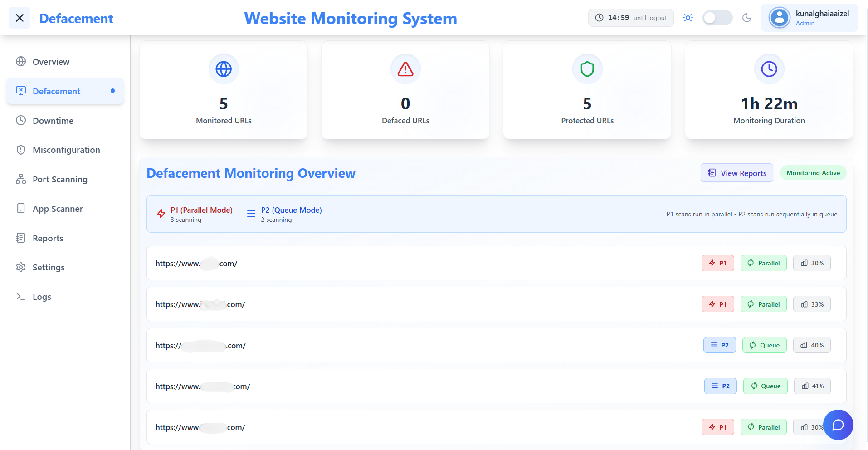868x450 pixels.
Task: Click the shield icon above Protected URLs
Action: tap(587, 69)
